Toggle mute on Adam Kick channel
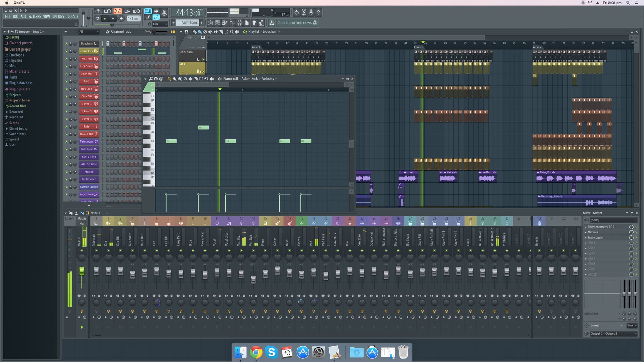Screen dimensions: 644x362 [x=66, y=51]
